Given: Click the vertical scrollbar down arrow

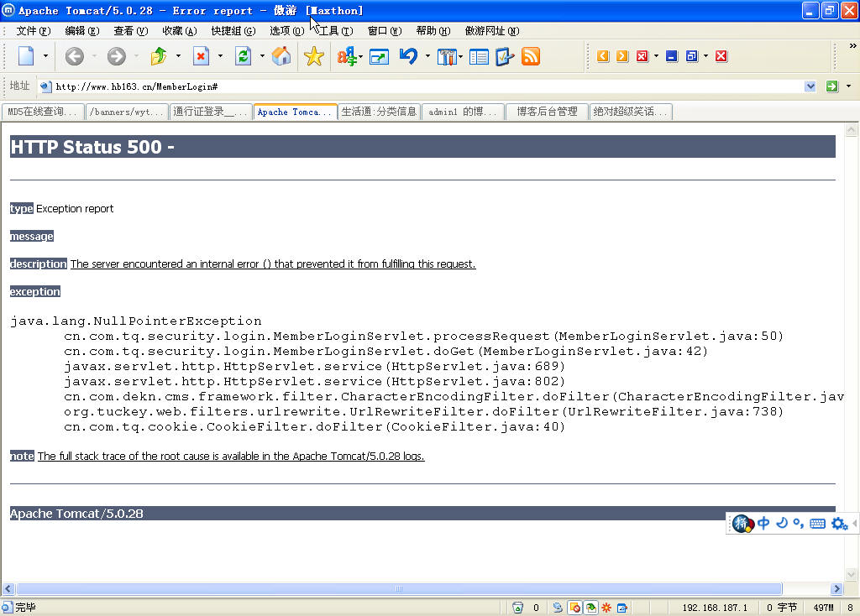Looking at the screenshot, I should coord(852,574).
